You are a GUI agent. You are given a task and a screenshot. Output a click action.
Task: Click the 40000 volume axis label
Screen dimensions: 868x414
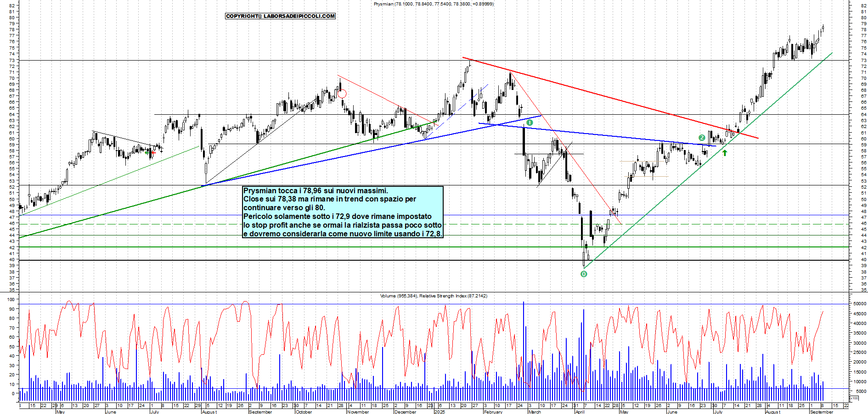click(x=860, y=324)
